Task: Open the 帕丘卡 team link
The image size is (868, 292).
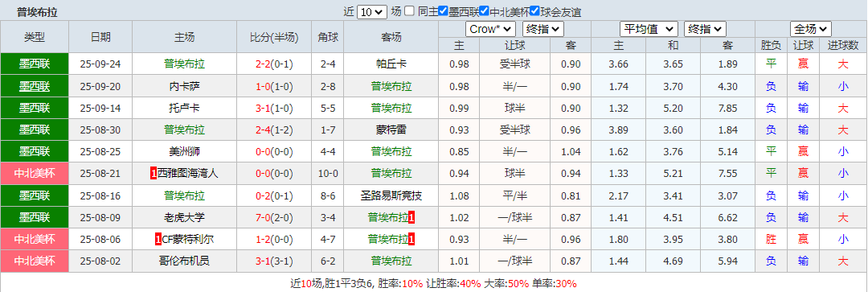Action: 391,64
